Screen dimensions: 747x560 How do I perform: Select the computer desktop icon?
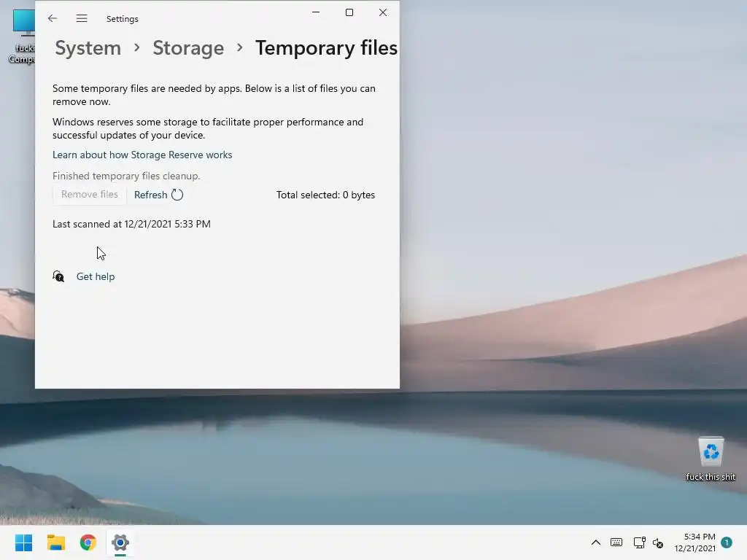(x=23, y=36)
